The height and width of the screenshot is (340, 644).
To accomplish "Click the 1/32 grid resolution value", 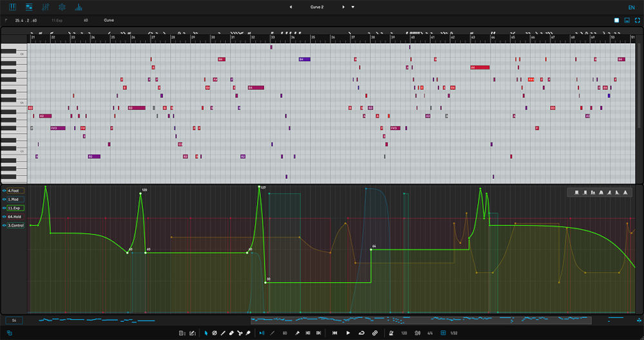I will [x=454, y=333].
